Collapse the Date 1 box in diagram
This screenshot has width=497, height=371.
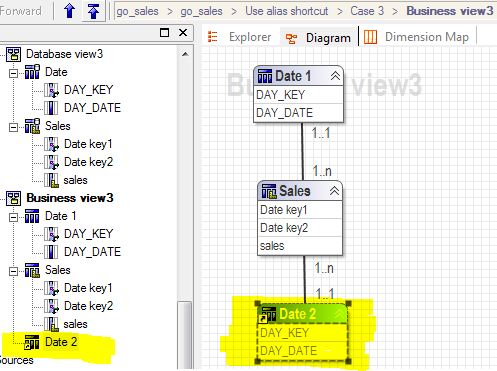(335, 76)
